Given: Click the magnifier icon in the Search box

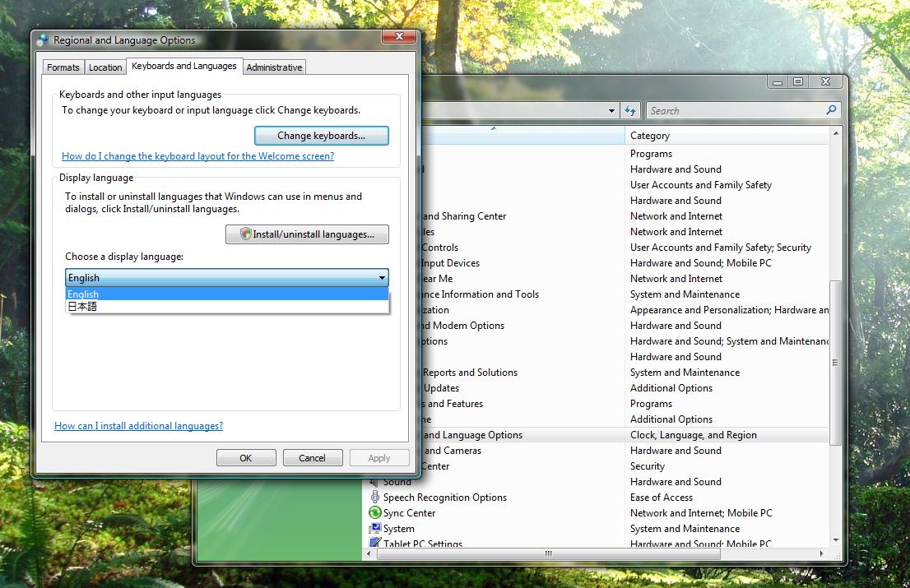Looking at the screenshot, I should [831, 109].
